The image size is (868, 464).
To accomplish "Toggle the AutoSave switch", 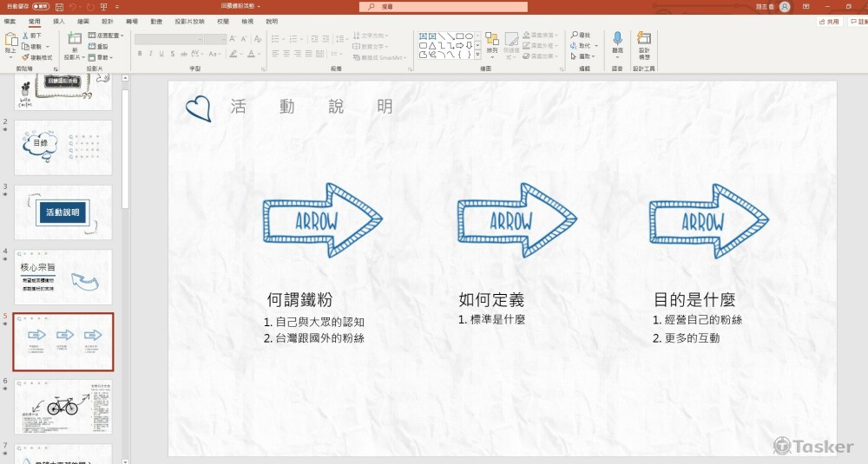I will point(41,6).
